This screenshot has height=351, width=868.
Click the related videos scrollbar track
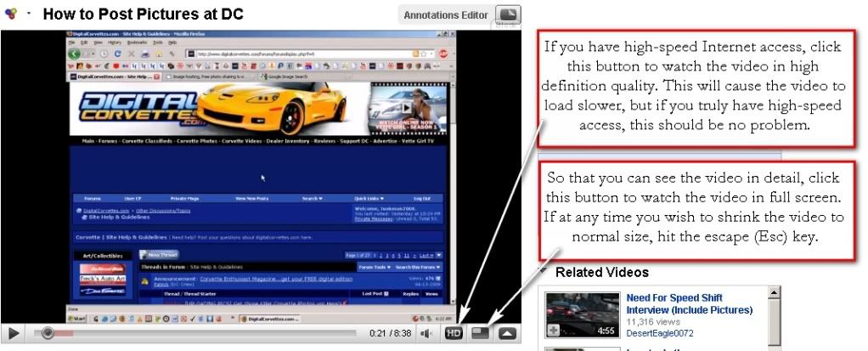[x=774, y=324]
